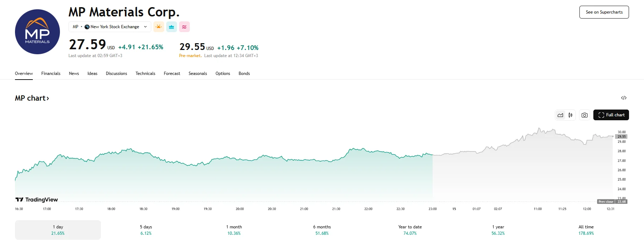Take a chart snapshot with camera icon
Image resolution: width=644 pixels, height=248 pixels.
tap(584, 115)
